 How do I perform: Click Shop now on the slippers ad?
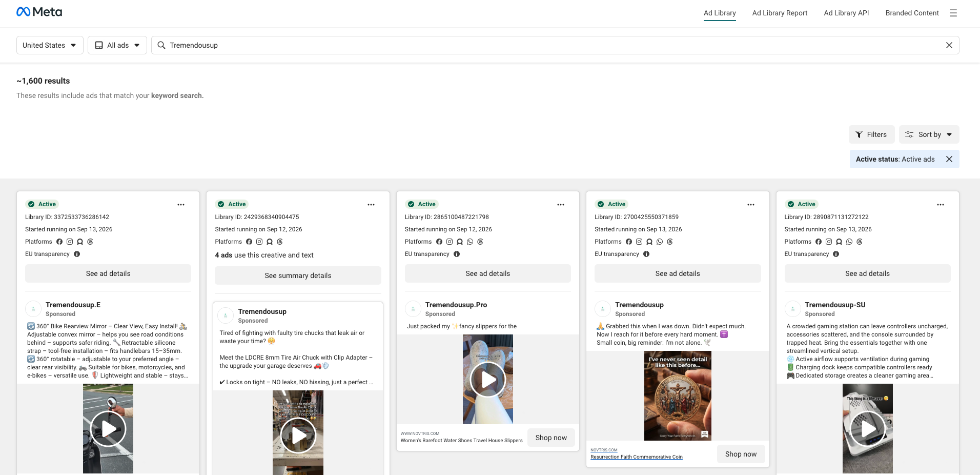[x=551, y=438]
